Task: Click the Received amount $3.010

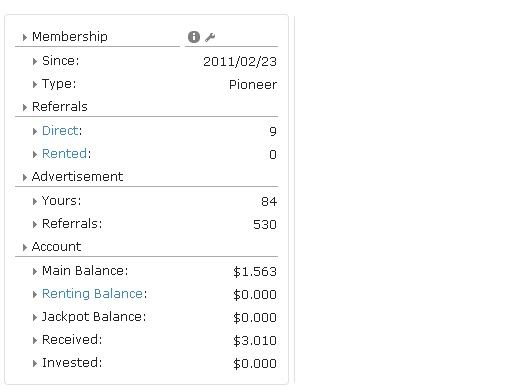Action: (255, 341)
